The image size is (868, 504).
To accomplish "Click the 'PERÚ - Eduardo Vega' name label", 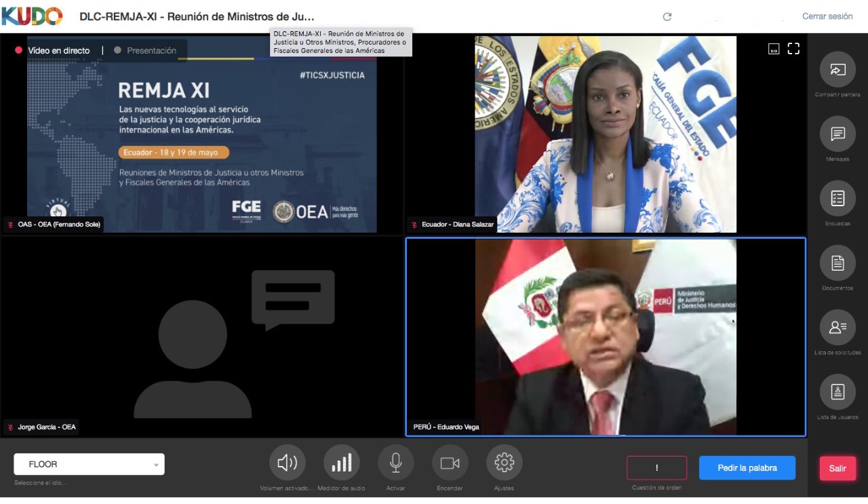I will pyautogui.click(x=446, y=427).
